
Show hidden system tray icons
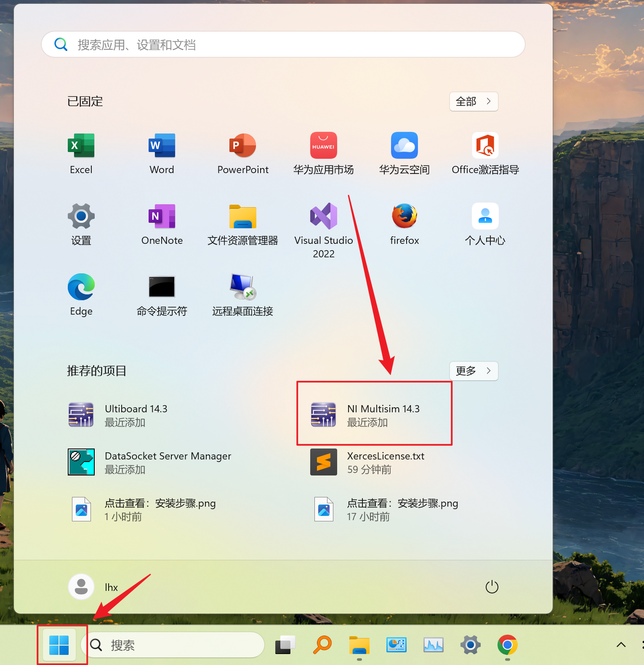(x=621, y=645)
